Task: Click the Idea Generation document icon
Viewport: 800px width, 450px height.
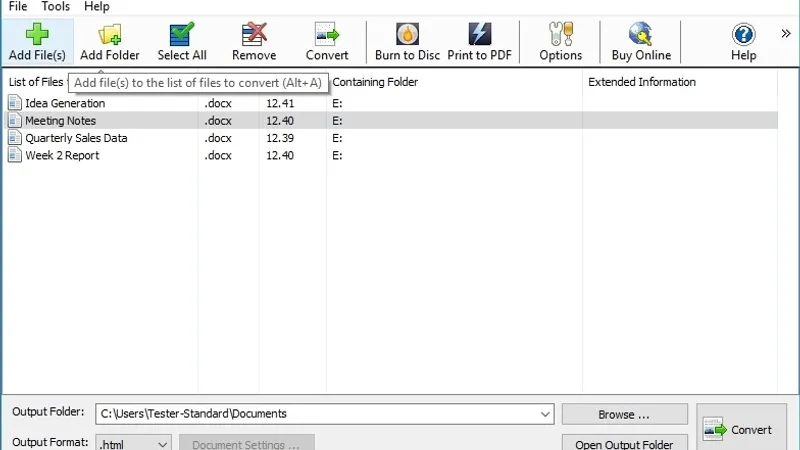Action: click(x=15, y=103)
